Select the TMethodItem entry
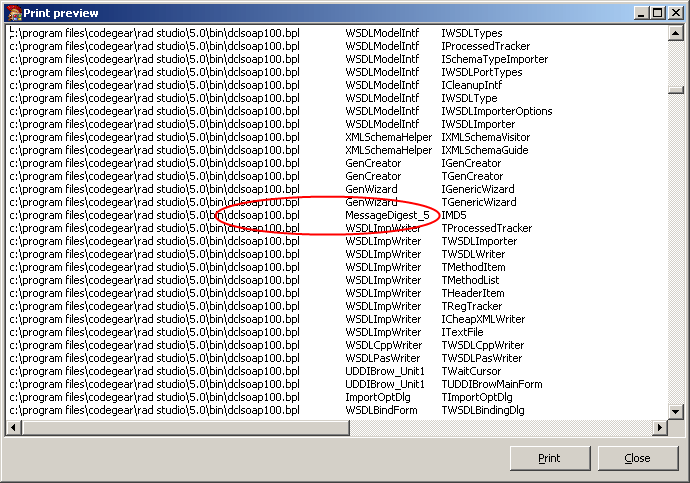The width and height of the screenshot is (690, 483). coord(473,267)
